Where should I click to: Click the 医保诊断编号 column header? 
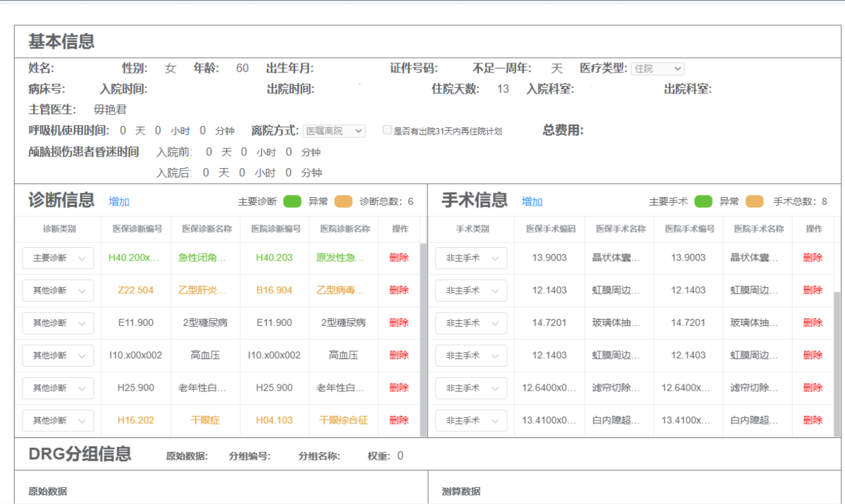[137, 229]
